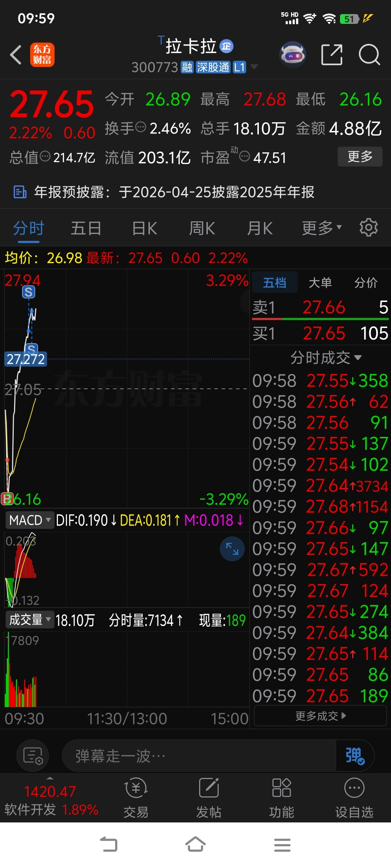The height and width of the screenshot is (868, 391).
Task: Open 成交量 indicator dropdown
Action: point(30,620)
